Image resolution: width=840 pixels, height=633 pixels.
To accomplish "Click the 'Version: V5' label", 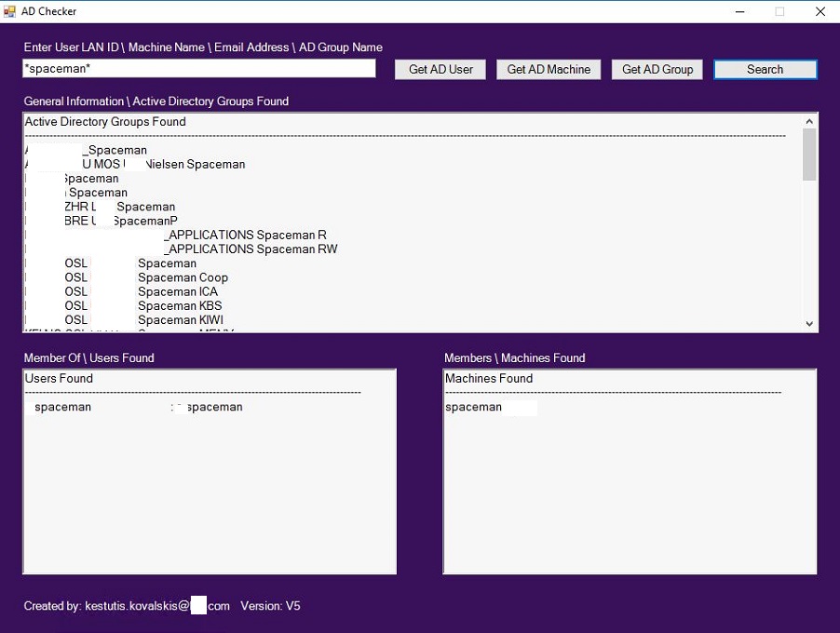I will point(270,606).
